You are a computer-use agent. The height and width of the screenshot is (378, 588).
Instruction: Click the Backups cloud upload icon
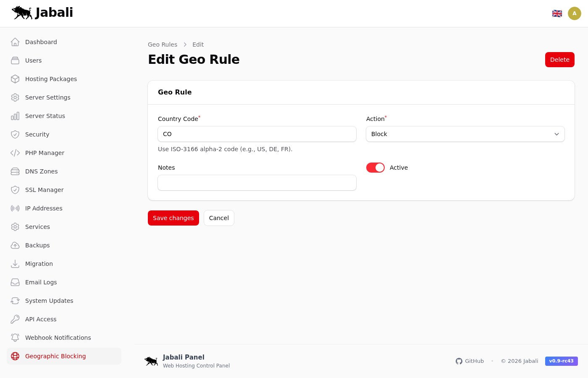click(x=15, y=245)
